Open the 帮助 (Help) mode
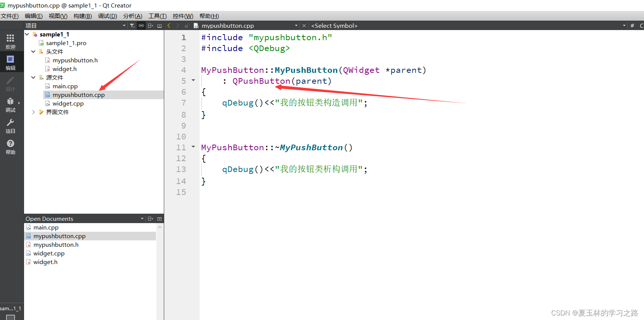 (x=11, y=146)
